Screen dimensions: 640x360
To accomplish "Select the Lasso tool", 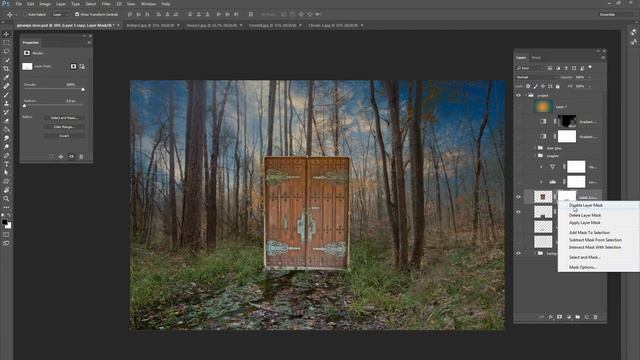I will coord(6,51).
